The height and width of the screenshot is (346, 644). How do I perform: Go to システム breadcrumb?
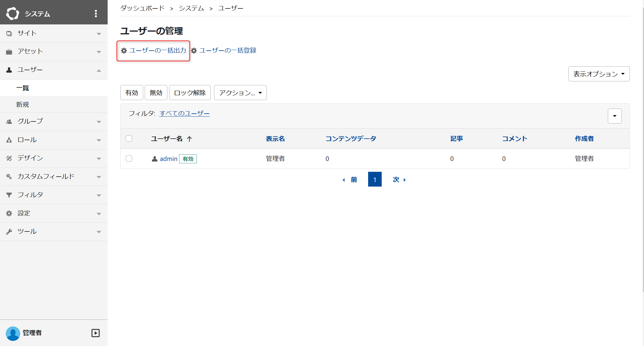pos(191,8)
